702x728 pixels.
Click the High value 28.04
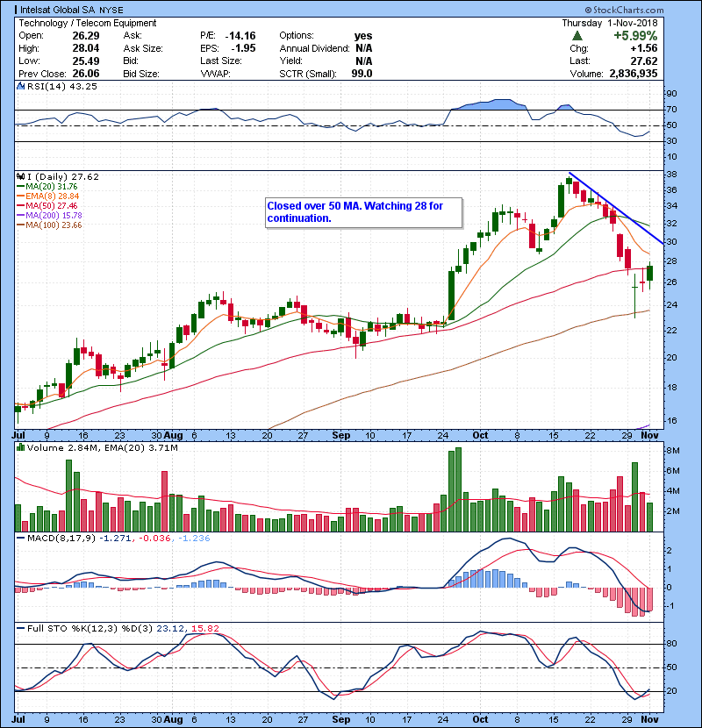click(86, 48)
